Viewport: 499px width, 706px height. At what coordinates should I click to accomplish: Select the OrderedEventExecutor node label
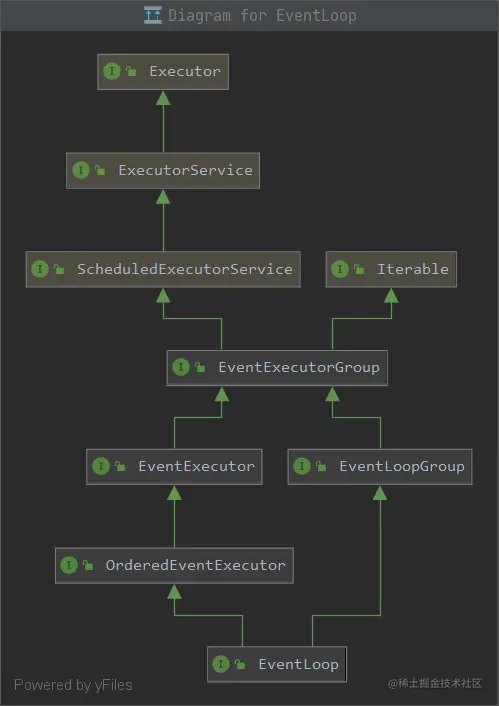195,565
